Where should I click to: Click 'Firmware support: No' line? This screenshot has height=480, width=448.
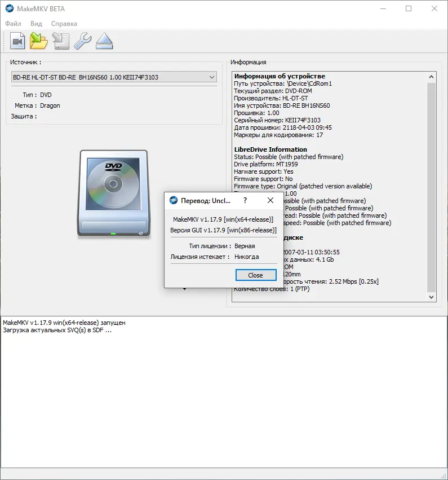(263, 179)
